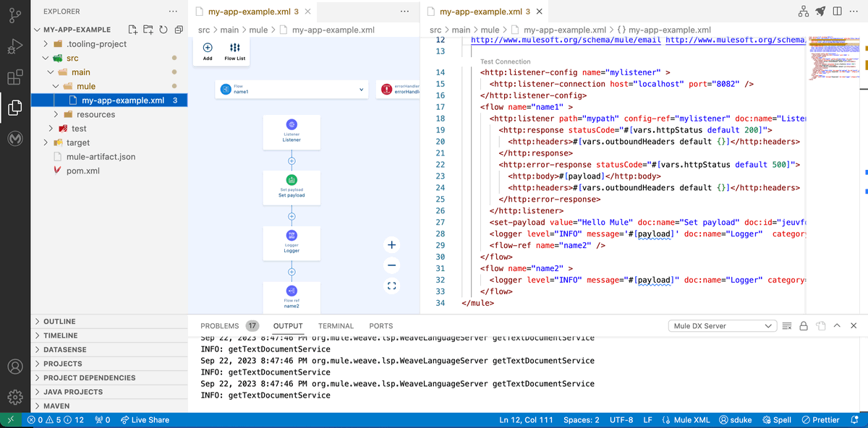This screenshot has height=428, width=868.
Task: Switch to the OUTPUT tab
Action: [x=288, y=326]
